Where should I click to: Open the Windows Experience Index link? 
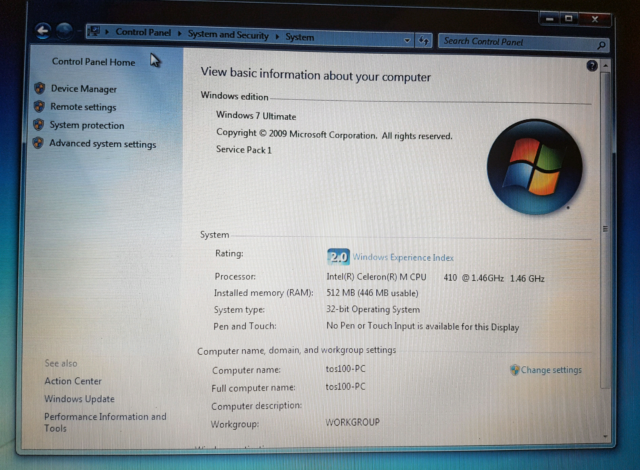pos(403,257)
